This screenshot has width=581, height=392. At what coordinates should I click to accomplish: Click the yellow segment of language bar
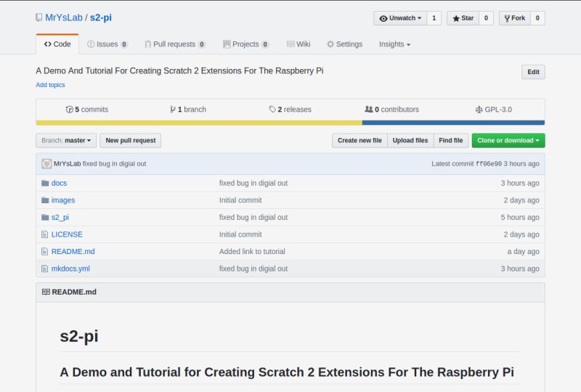coord(199,123)
